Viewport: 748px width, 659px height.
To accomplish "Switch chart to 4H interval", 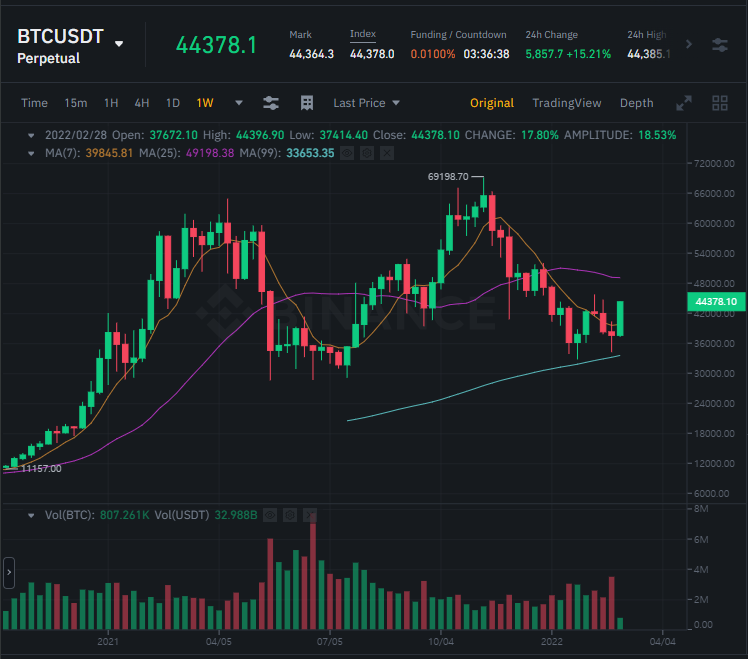I will [142, 103].
